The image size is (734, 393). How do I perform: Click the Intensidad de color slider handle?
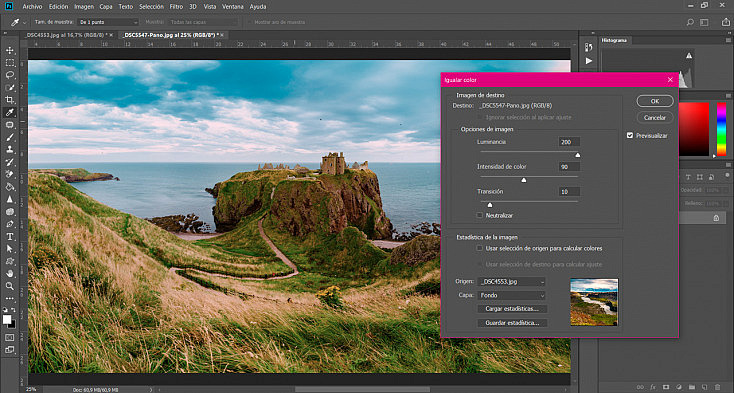tap(524, 180)
